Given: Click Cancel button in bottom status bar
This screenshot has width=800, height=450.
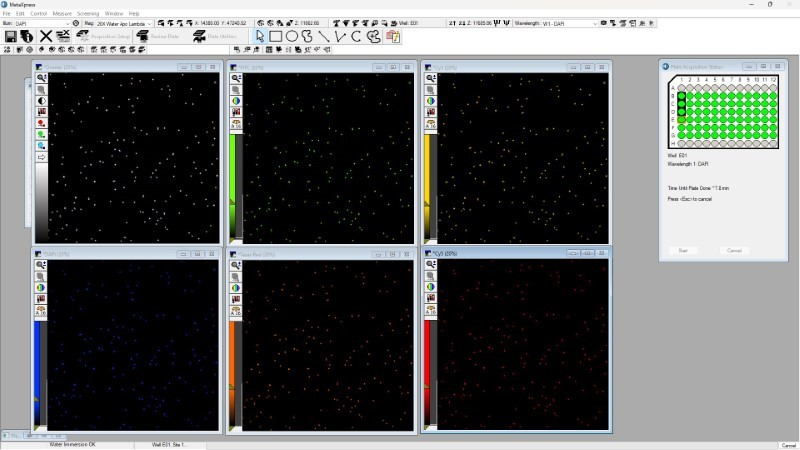Looking at the screenshot, I should [789, 445].
